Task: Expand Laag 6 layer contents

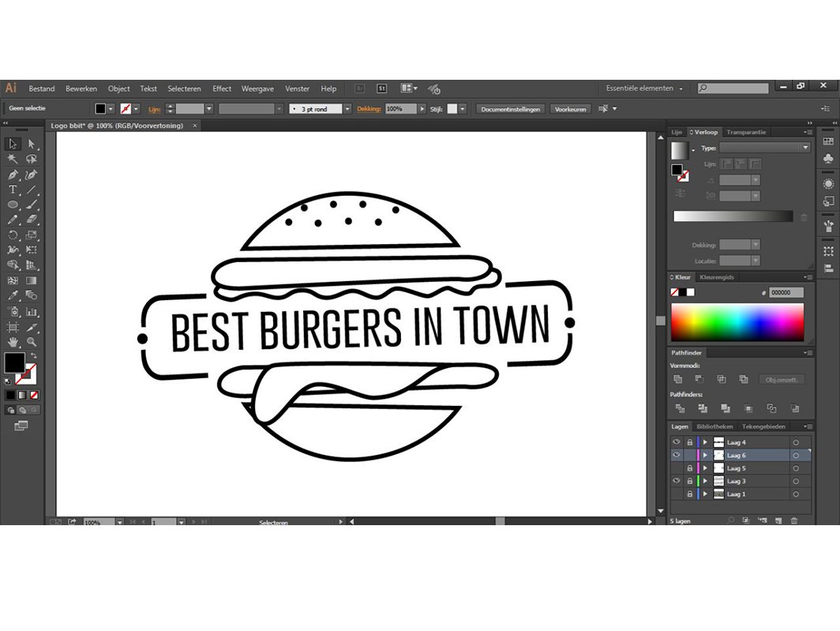Action: [706, 455]
